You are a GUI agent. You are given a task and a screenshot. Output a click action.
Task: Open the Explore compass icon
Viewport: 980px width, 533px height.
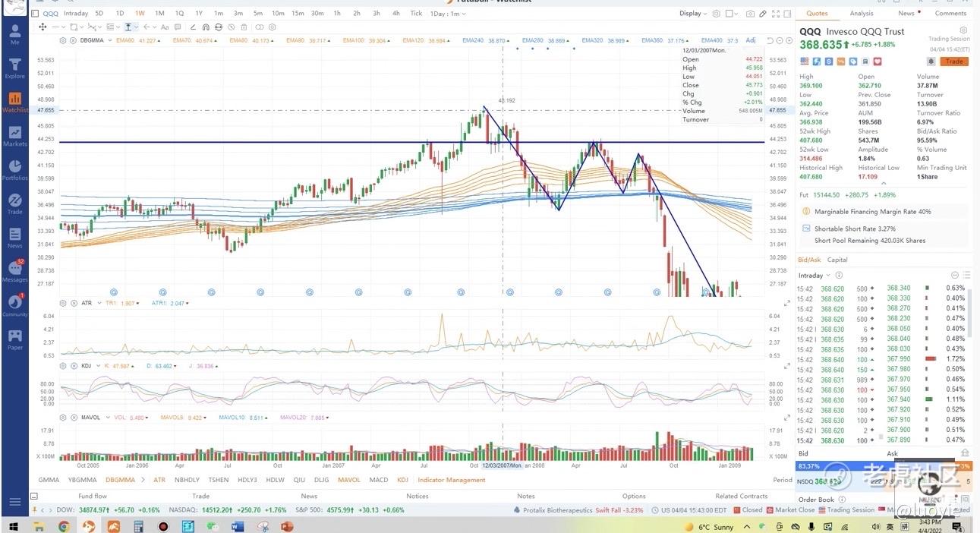coord(14,68)
